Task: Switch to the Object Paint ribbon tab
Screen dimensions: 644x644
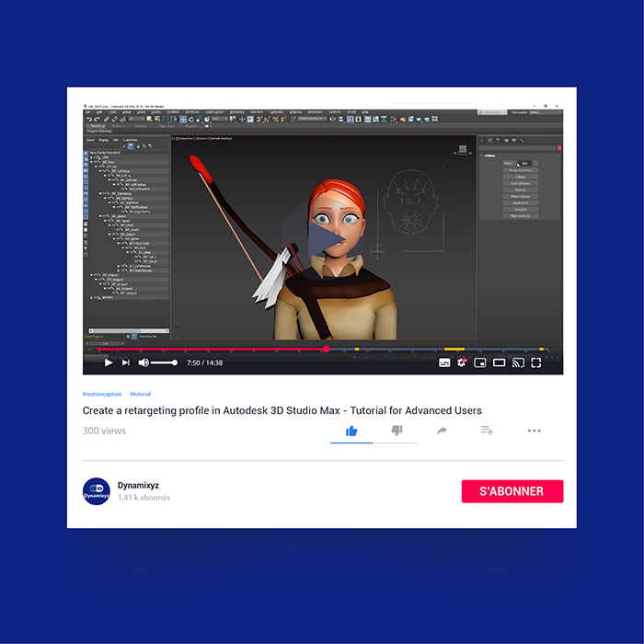Action: point(167,126)
